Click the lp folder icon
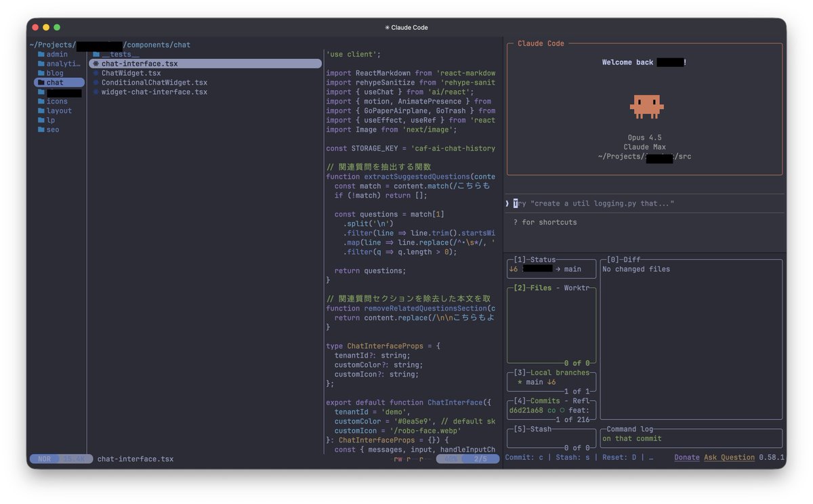813x504 pixels. pyautogui.click(x=42, y=120)
